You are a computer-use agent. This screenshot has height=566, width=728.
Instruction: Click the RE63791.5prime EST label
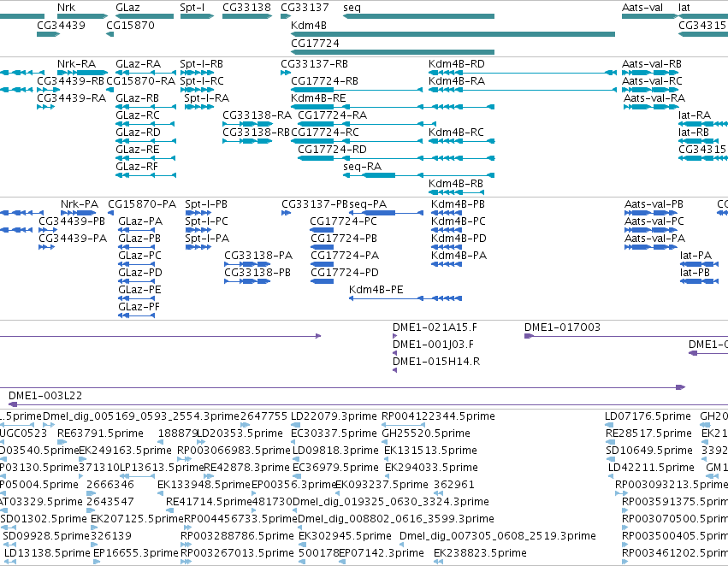tap(100, 433)
